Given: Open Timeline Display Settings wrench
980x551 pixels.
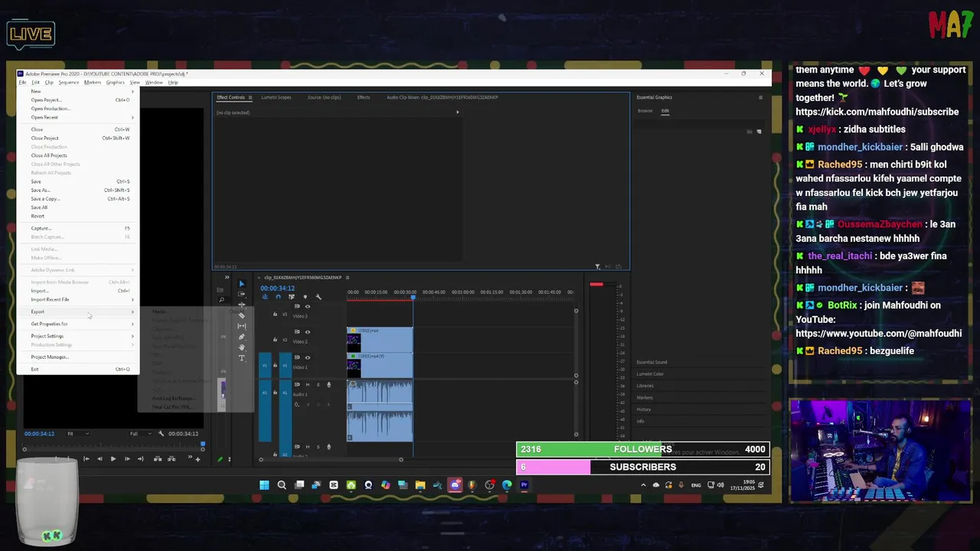Looking at the screenshot, I should [x=318, y=297].
